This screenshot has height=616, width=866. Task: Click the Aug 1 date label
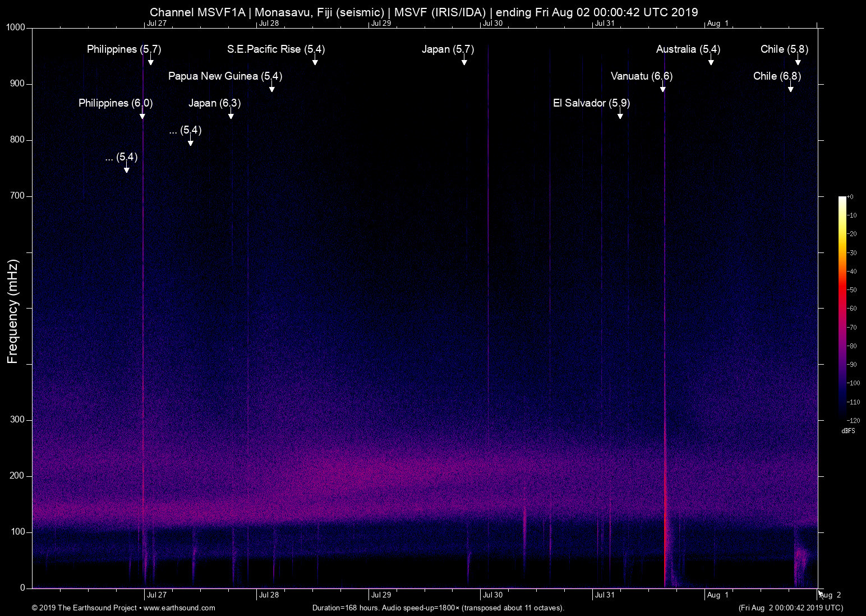coord(717,595)
